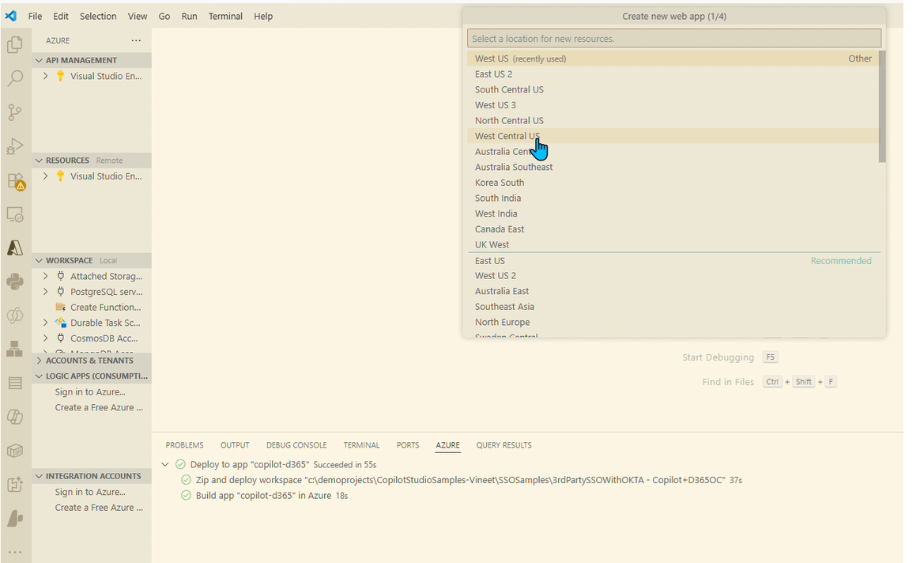The width and height of the screenshot is (924, 563).
Task: Open the Source Control view
Action: pyautogui.click(x=16, y=112)
